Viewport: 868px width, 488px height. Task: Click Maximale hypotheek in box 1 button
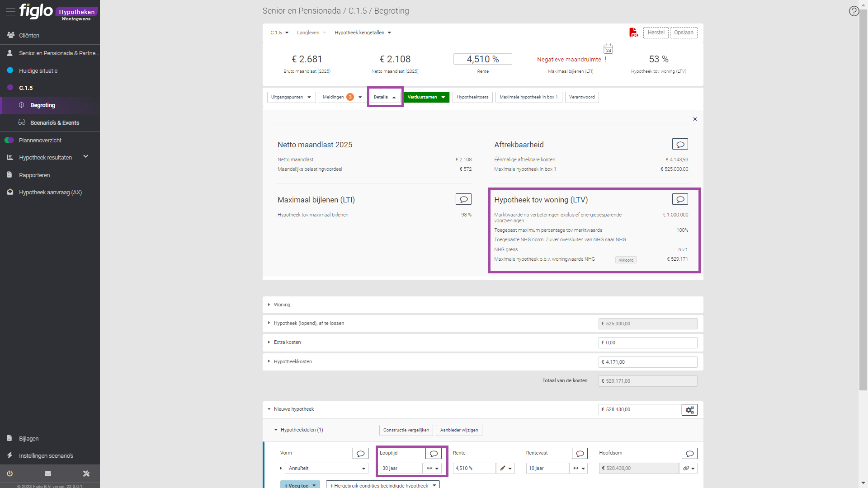(x=528, y=97)
